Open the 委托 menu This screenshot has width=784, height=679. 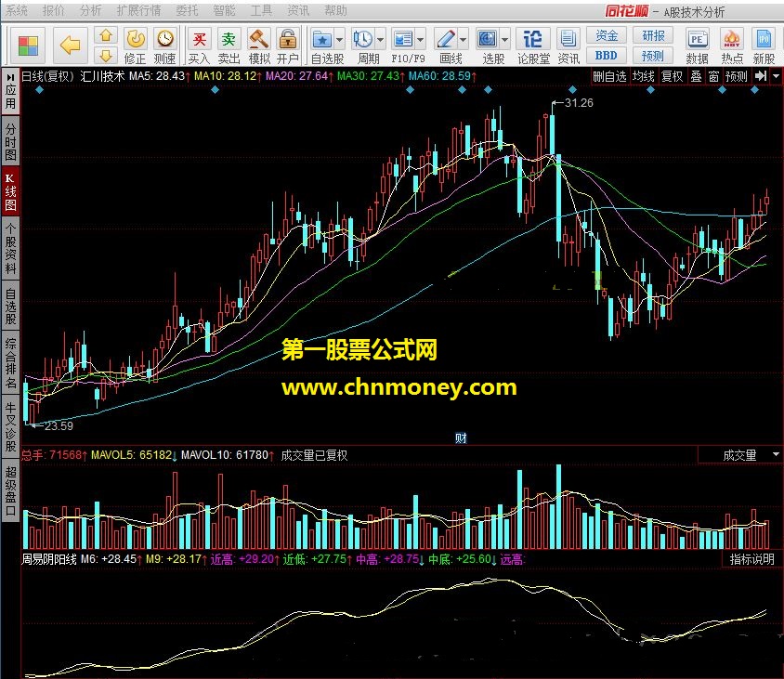(187, 10)
